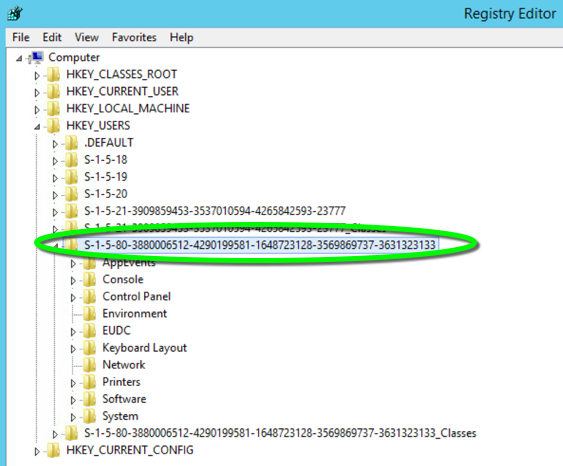
Task: Click the Registry Editor app icon in title bar
Action: tap(15, 14)
